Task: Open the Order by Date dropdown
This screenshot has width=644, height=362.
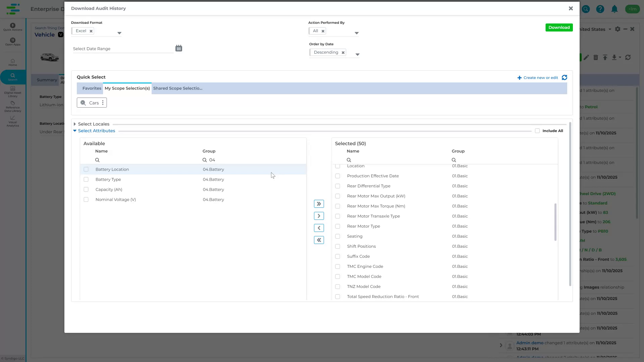Action: 357,54
